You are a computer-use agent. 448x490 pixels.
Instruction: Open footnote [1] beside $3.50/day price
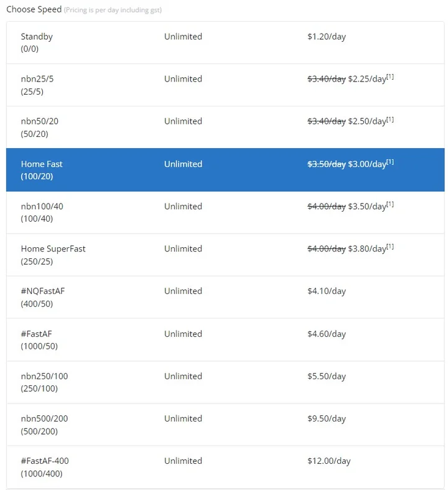pos(390,204)
